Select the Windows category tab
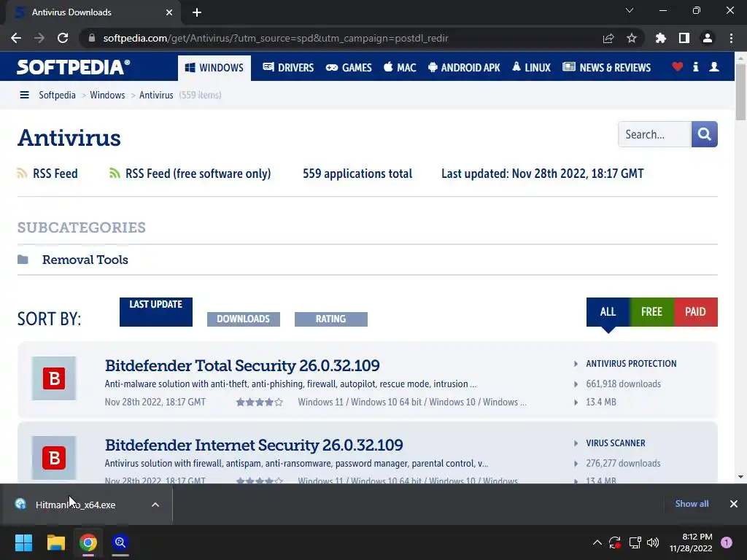 click(x=214, y=68)
